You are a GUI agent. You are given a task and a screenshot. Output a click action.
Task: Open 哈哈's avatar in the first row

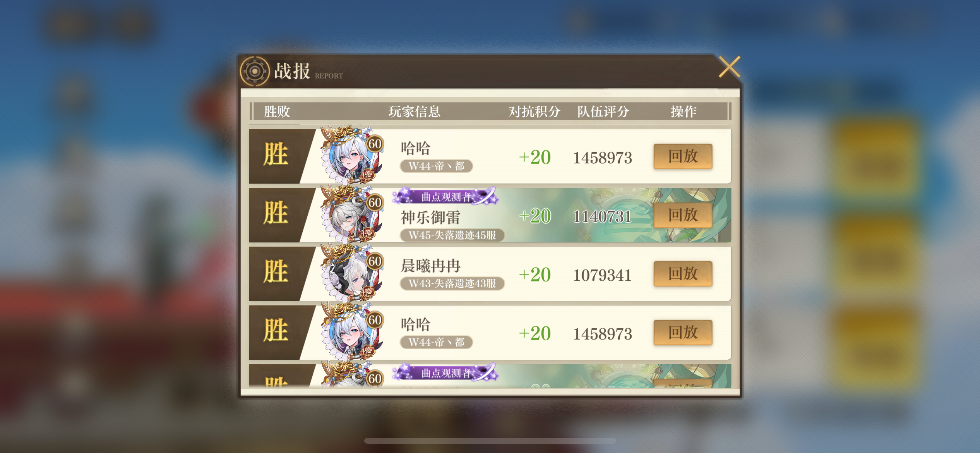pyautogui.click(x=351, y=156)
